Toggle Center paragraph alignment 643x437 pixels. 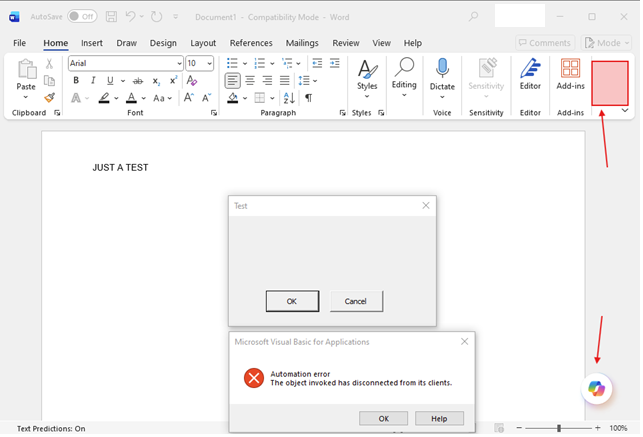click(x=250, y=80)
